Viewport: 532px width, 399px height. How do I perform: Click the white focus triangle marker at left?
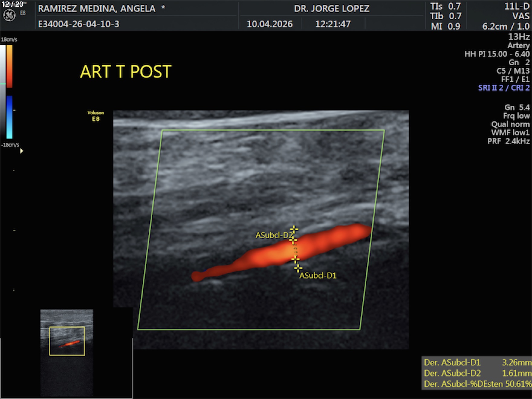pyautogui.click(x=21, y=151)
